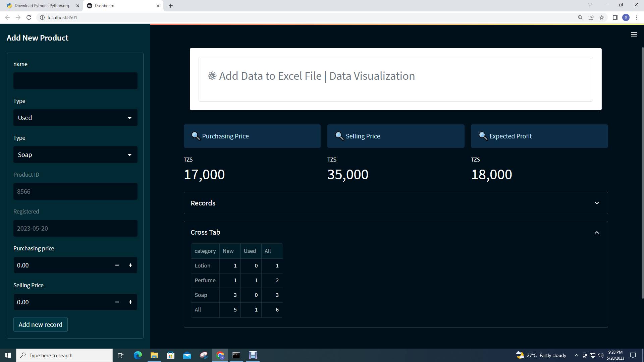Viewport: 644px width, 362px height.
Task: Click the Add new record button
Action: pos(40,324)
